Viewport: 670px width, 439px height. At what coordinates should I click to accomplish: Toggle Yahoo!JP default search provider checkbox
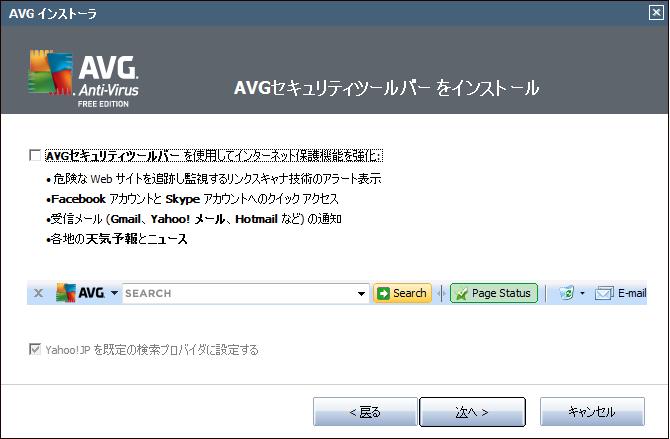click(35, 349)
